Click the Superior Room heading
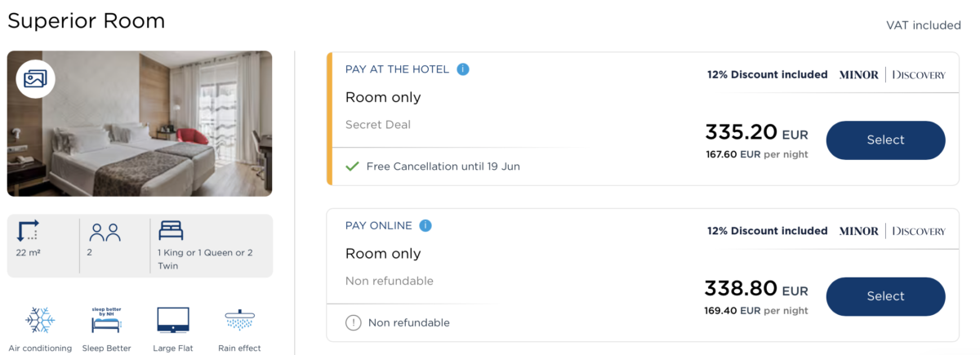 87,21
